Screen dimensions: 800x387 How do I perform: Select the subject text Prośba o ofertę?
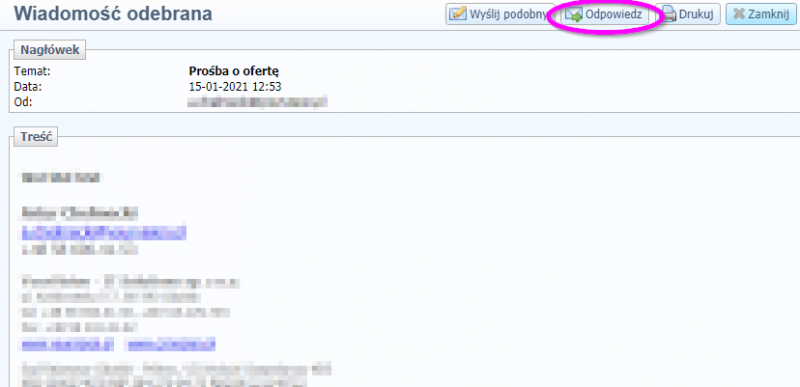(234, 71)
